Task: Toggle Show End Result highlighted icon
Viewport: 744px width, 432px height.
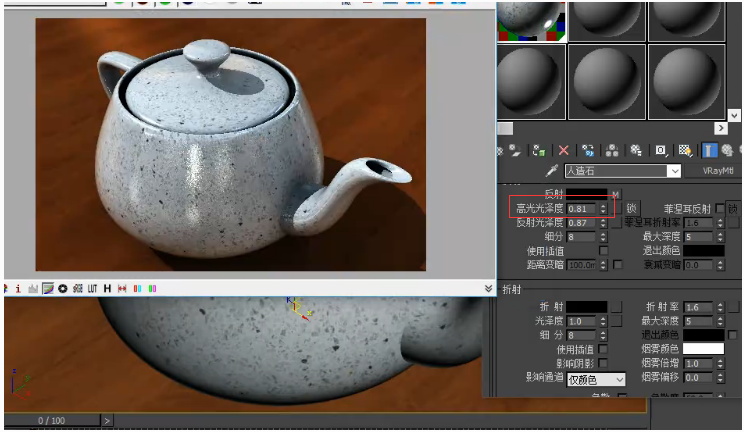Action: pyautogui.click(x=709, y=150)
